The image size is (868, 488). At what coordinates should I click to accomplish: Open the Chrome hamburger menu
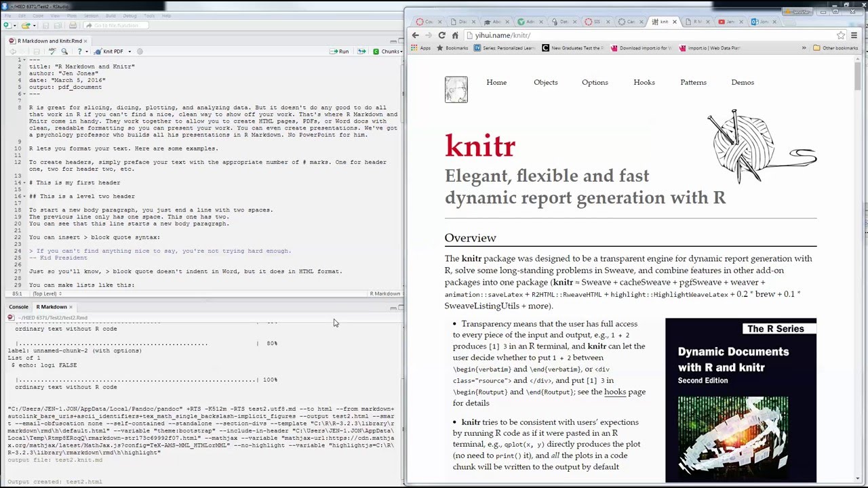854,35
